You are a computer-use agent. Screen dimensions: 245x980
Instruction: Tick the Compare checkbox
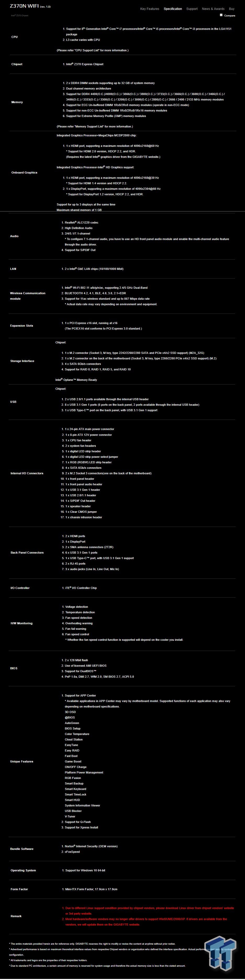[x=221, y=15]
